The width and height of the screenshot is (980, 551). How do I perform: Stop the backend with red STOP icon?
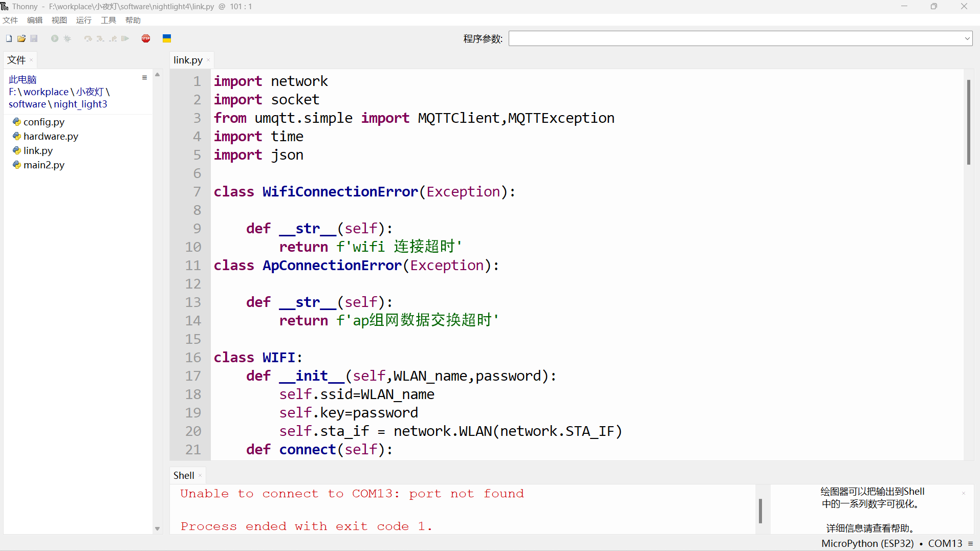click(146, 38)
